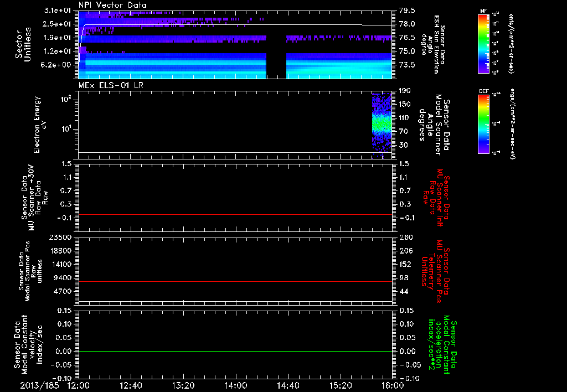Click the NF color scale bar
This screenshot has height=392, width=567.
coord(483,43)
